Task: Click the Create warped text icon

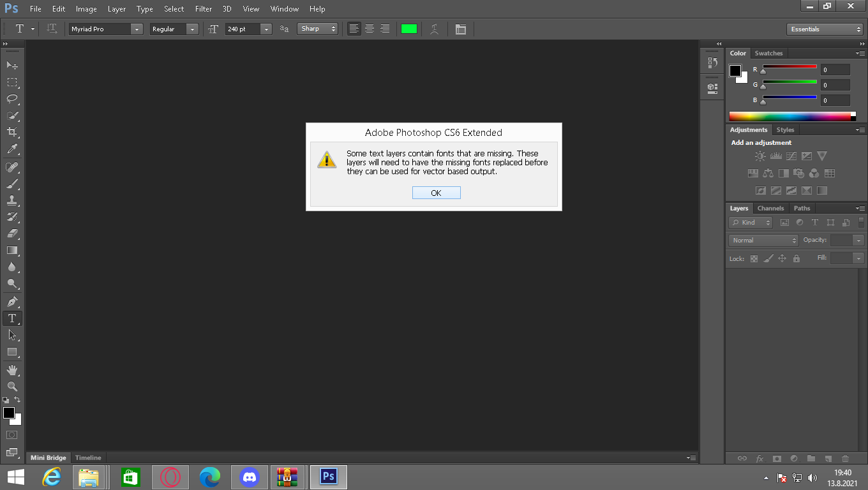Action: pyautogui.click(x=435, y=29)
